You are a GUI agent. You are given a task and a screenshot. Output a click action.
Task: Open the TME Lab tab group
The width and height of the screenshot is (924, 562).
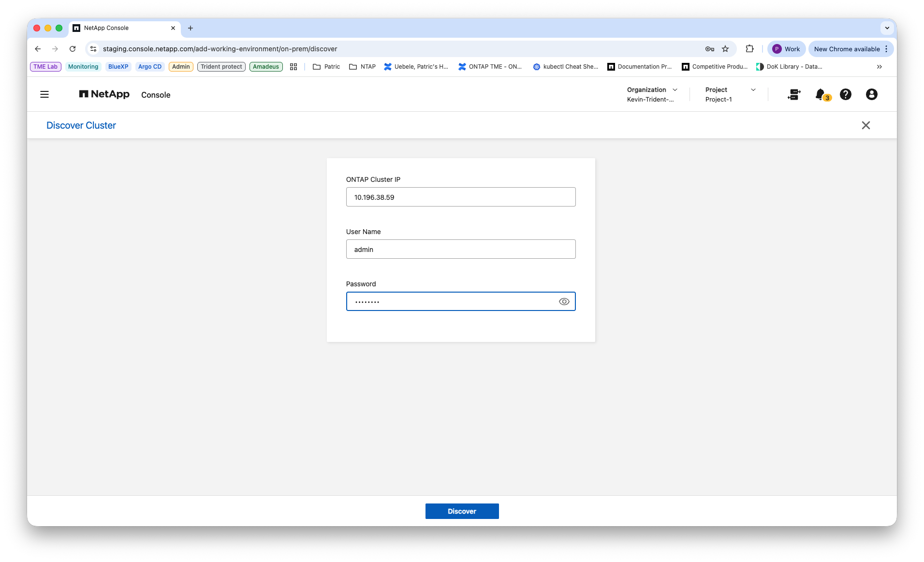pyautogui.click(x=45, y=67)
